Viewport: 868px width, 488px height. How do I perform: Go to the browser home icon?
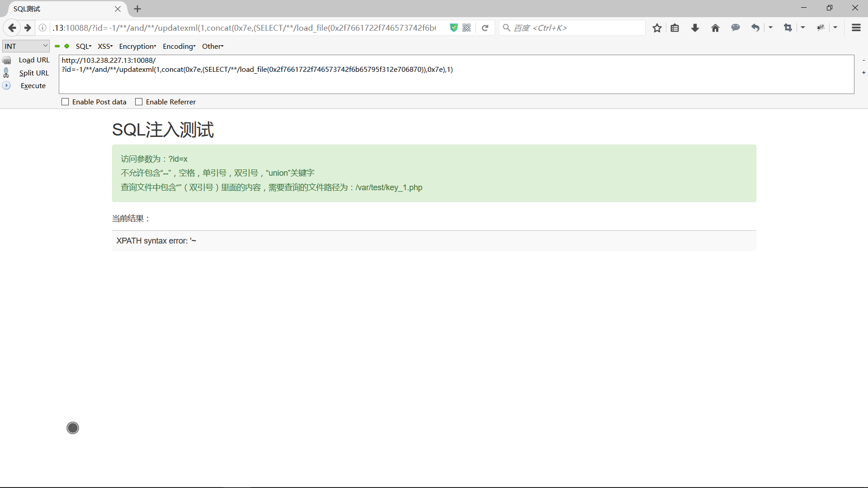point(715,28)
